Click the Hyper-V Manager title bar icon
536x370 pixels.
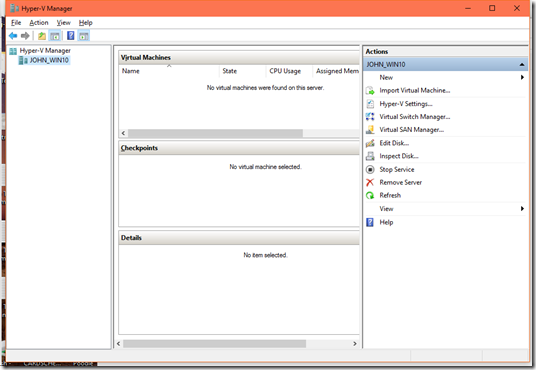(x=14, y=8)
